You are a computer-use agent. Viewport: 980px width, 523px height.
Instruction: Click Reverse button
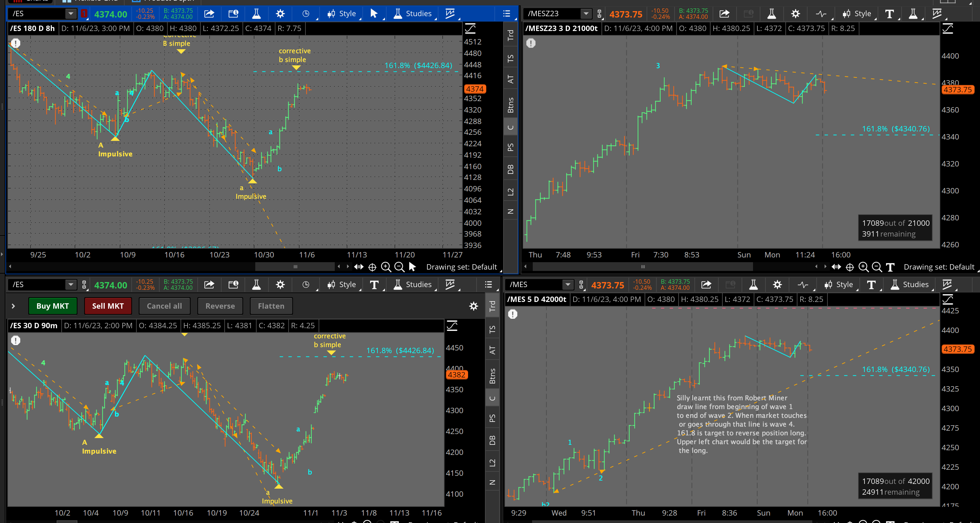[x=220, y=306]
